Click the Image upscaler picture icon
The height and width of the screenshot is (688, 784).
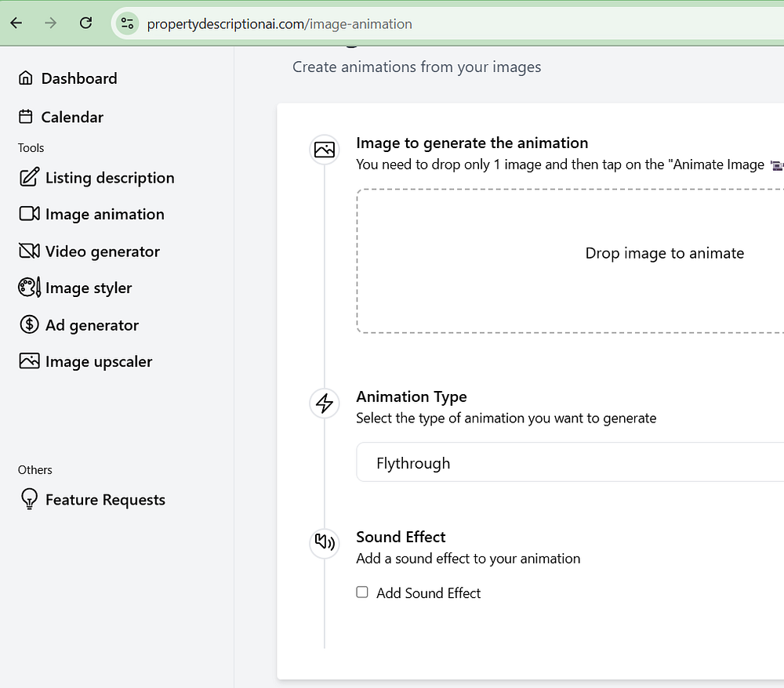29,361
